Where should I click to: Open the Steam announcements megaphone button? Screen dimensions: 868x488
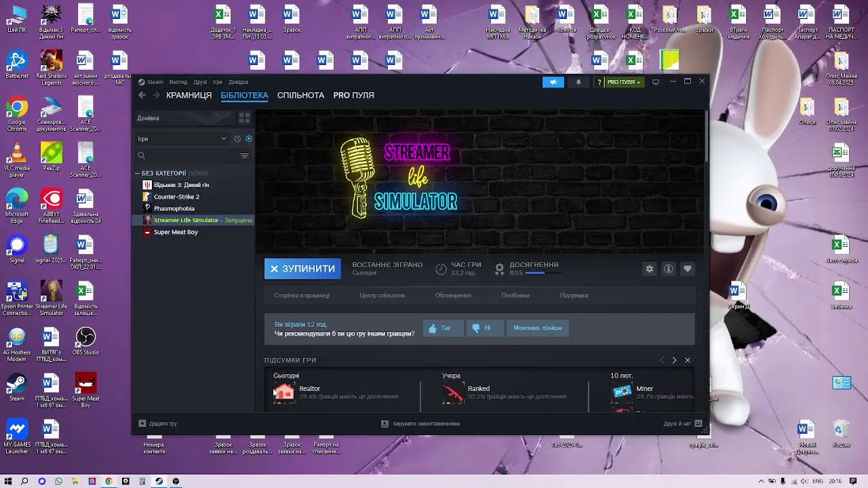pyautogui.click(x=553, y=82)
